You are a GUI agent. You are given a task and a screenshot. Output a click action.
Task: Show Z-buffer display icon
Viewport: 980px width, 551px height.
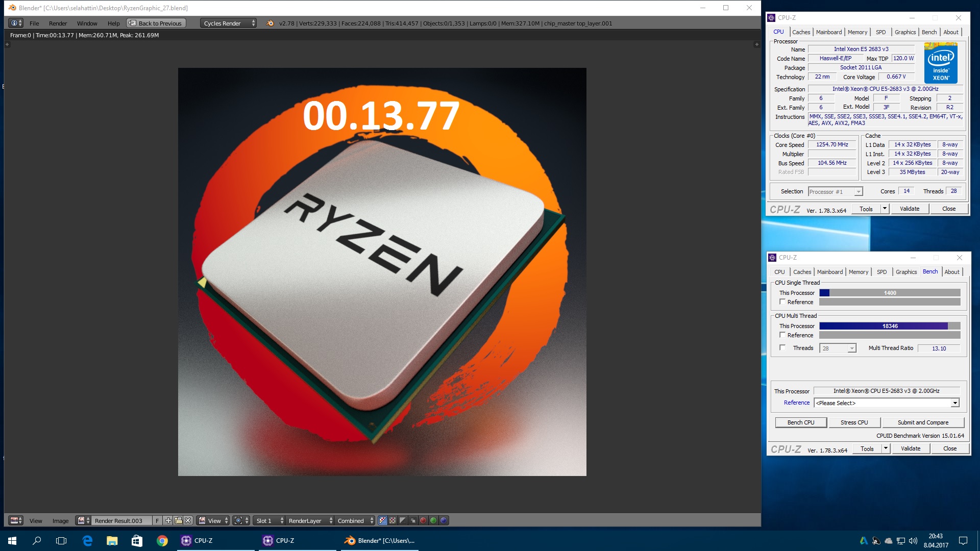point(413,520)
